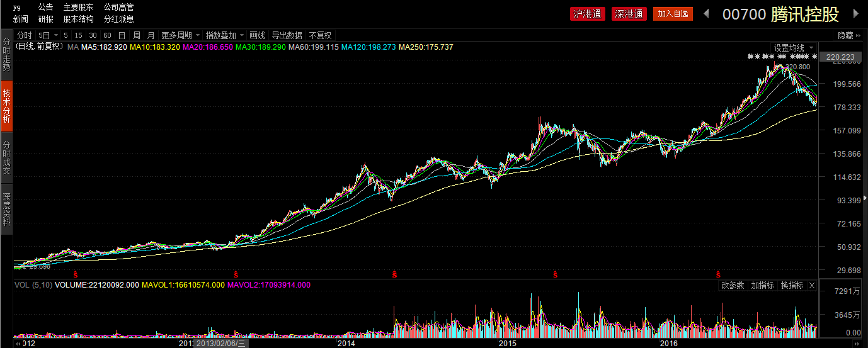
Task: Select the 30-minute period
Action: (x=93, y=35)
